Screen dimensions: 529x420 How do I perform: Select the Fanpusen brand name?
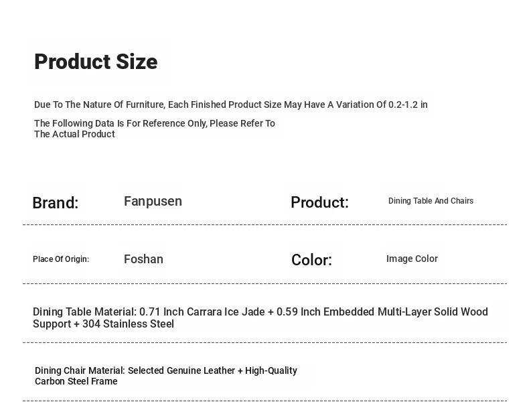coord(153,201)
